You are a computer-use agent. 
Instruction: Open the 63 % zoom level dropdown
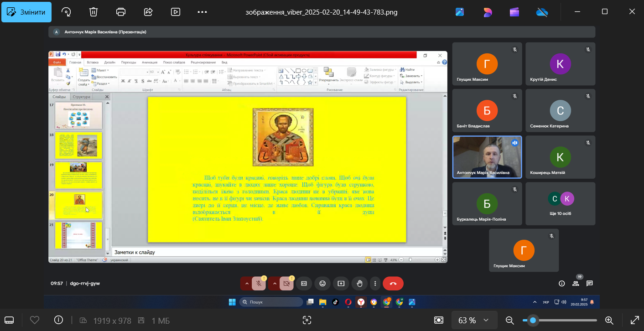pyautogui.click(x=473, y=320)
